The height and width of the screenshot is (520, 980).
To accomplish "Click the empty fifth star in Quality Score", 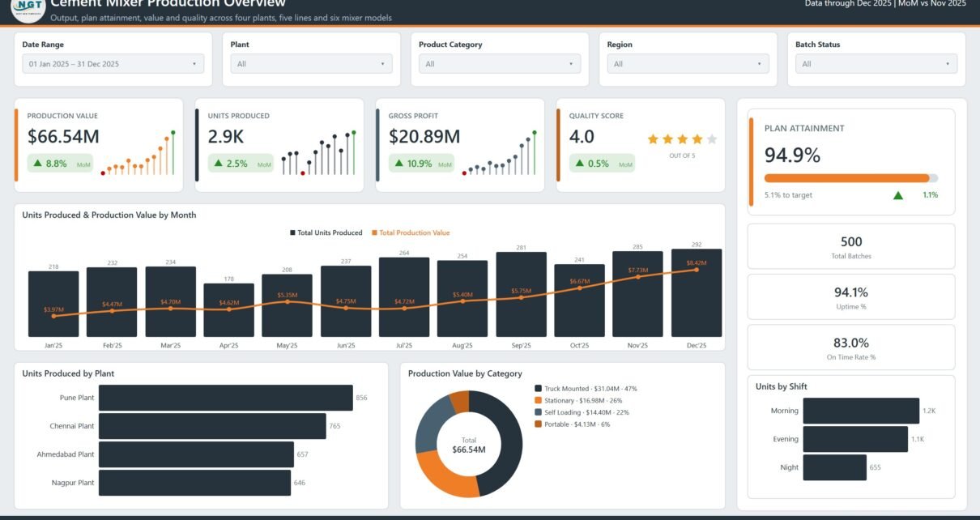I will tap(712, 139).
